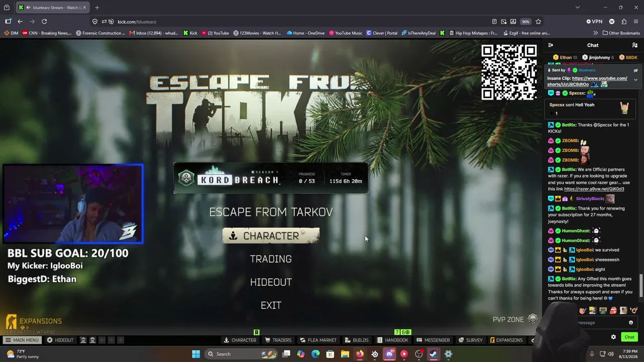Click the stream QR code overlay
Image resolution: width=644 pixels, height=362 pixels.
click(x=509, y=72)
